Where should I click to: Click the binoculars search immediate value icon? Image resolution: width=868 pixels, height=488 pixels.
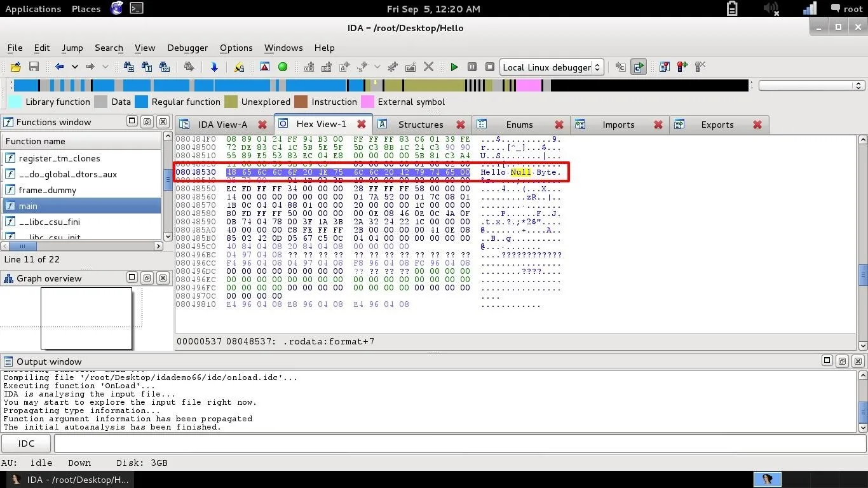[129, 67]
